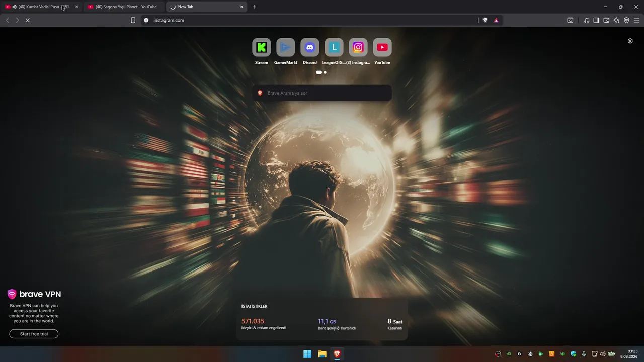
Task: Open the Stream (Kick) shortcut tile
Action: click(x=262, y=47)
